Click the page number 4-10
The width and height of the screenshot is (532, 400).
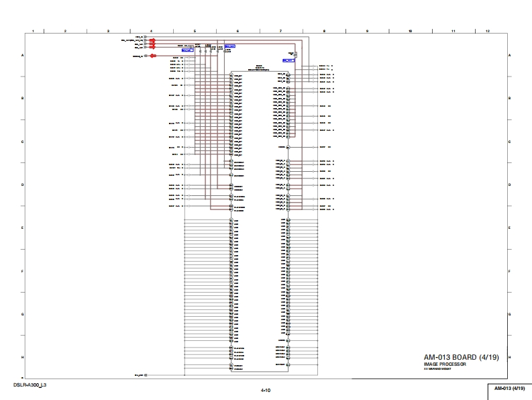[x=266, y=391]
